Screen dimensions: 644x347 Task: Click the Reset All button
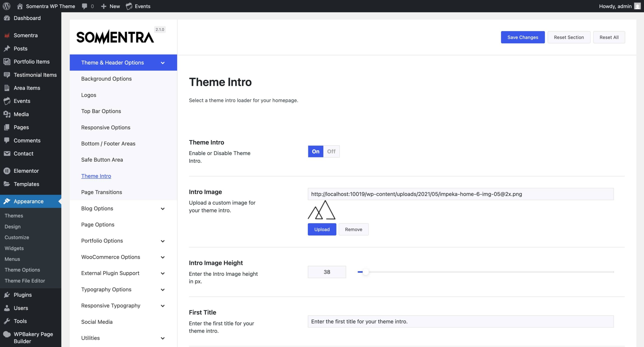(609, 37)
